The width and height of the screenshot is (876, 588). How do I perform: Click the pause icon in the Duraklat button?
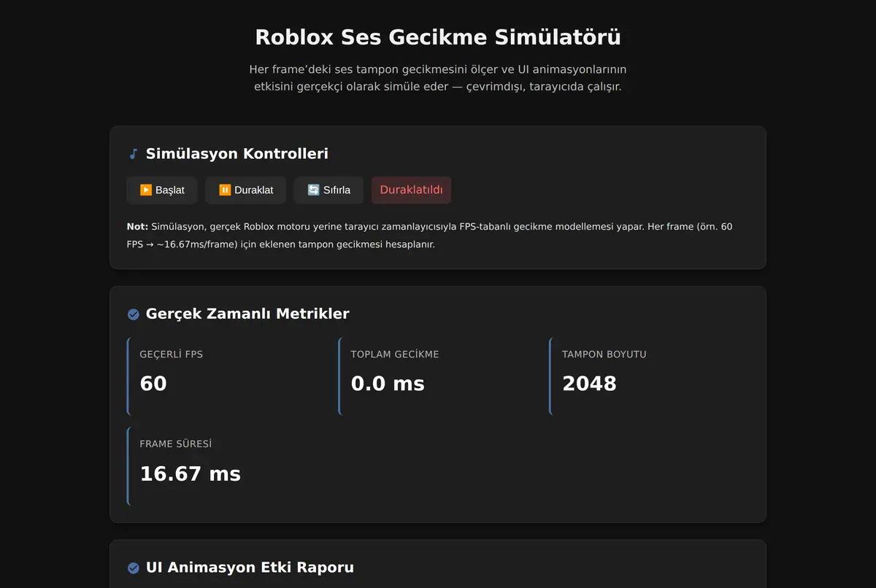coord(225,190)
